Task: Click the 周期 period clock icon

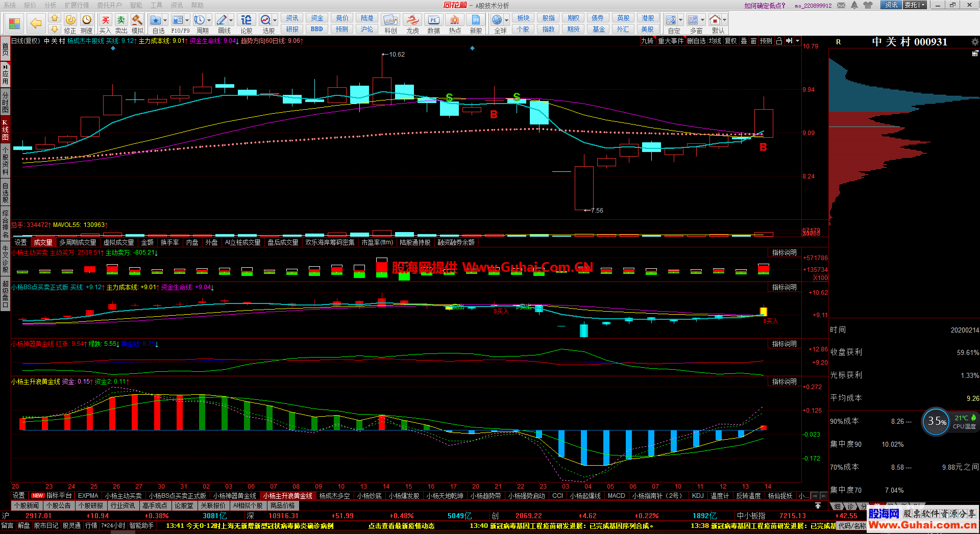Action: click(x=200, y=20)
